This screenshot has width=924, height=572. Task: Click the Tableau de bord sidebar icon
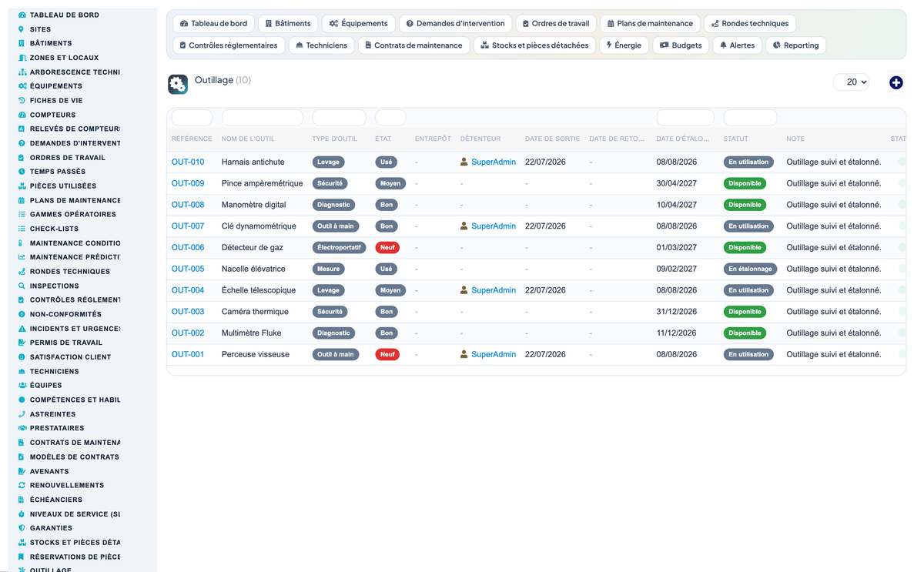coord(22,15)
